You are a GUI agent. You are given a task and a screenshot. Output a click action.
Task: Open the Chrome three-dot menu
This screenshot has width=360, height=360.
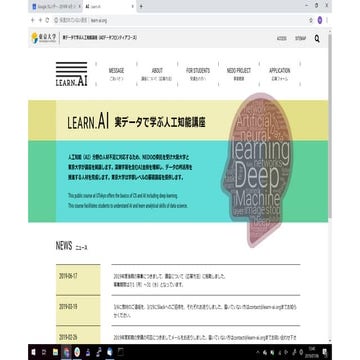[327, 20]
